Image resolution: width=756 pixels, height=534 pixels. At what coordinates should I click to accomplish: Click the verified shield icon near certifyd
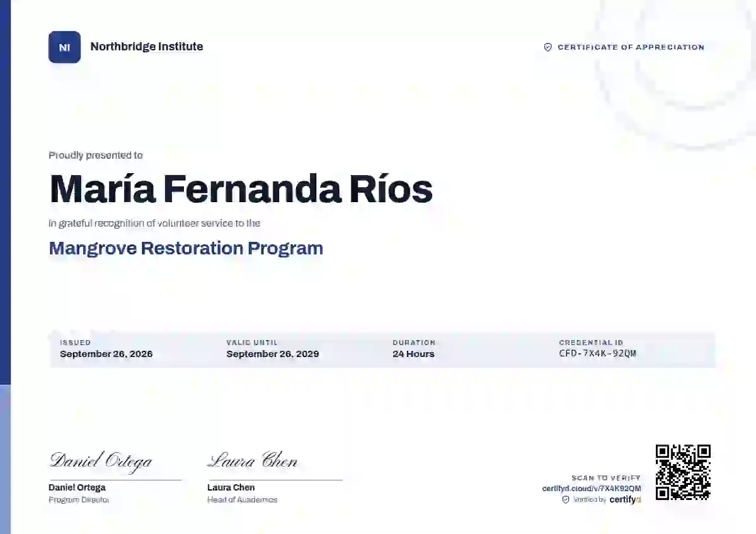(566, 499)
